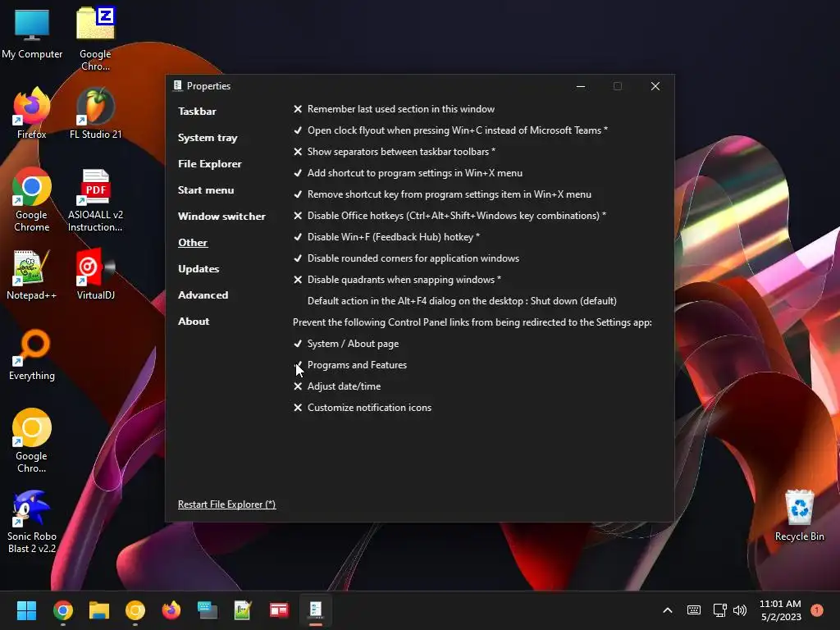Toggle Open clock flyout when pressing Win+C
The width and height of the screenshot is (840, 630).
coord(450,130)
